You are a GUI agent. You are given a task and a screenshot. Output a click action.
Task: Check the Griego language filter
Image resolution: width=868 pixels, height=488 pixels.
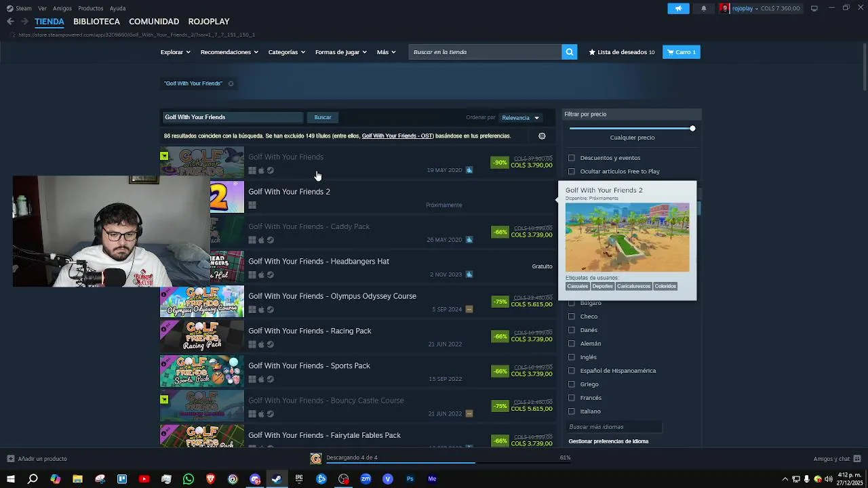click(572, 384)
